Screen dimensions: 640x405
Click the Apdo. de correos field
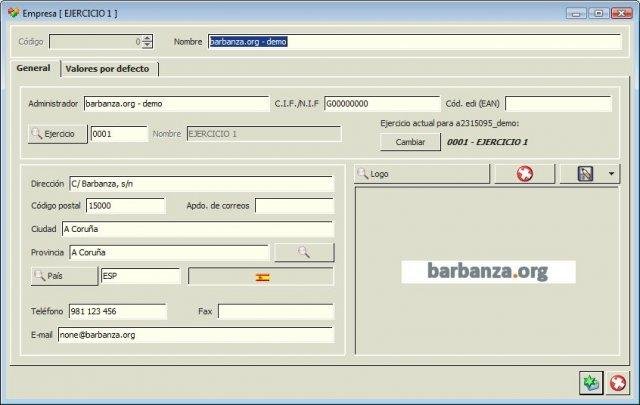pyautogui.click(x=294, y=206)
